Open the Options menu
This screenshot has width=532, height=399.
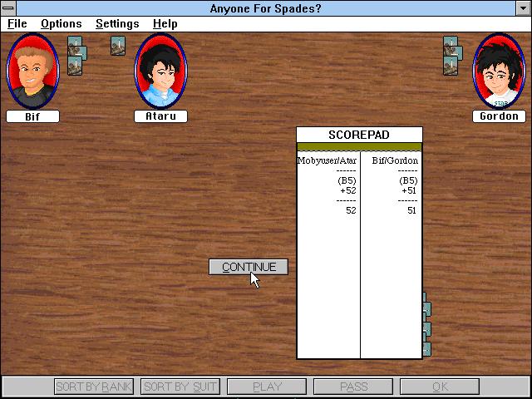(x=62, y=24)
